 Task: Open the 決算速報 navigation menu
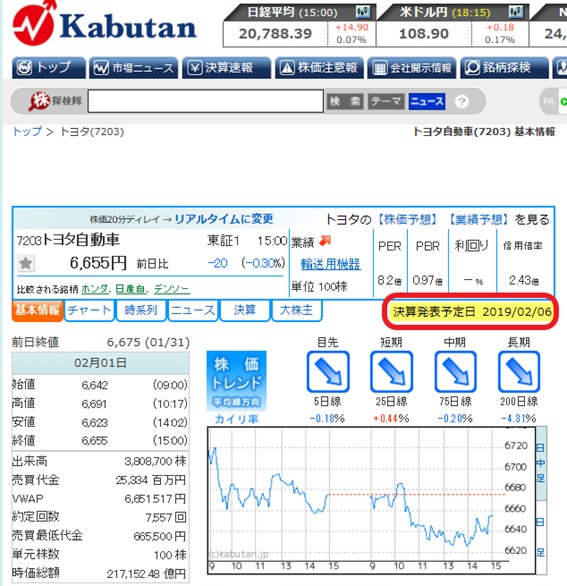[x=227, y=68]
